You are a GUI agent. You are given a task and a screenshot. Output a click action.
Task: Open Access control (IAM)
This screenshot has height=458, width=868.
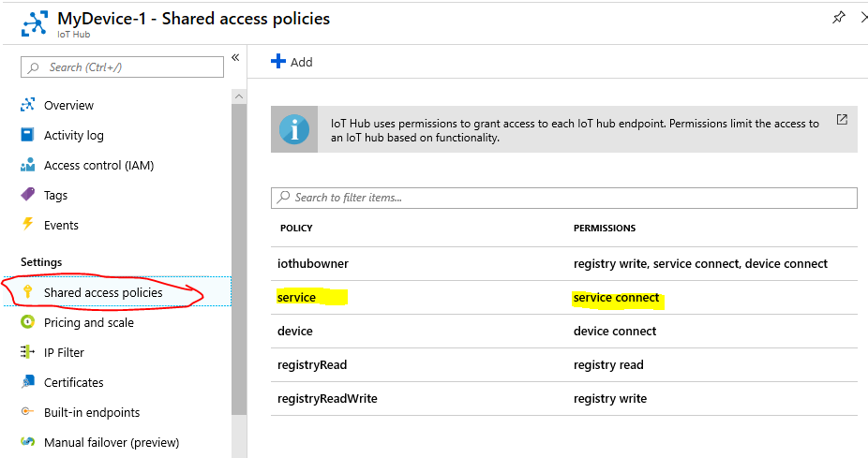click(x=99, y=166)
